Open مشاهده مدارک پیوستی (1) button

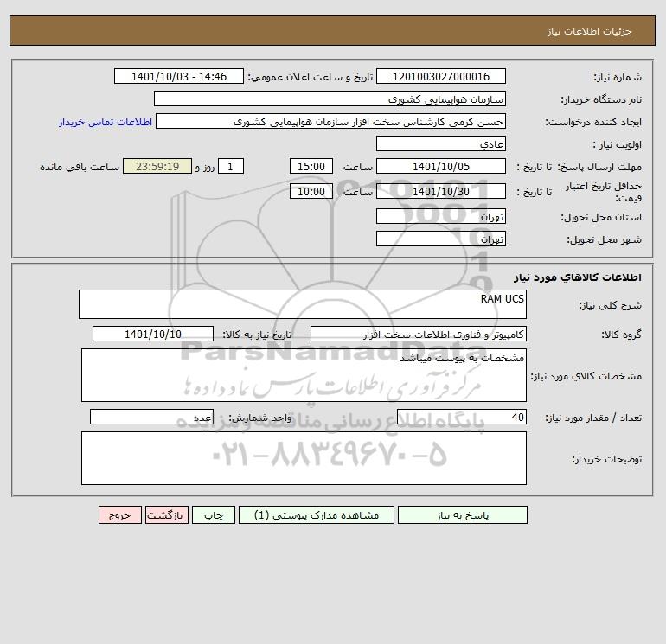coord(317,514)
